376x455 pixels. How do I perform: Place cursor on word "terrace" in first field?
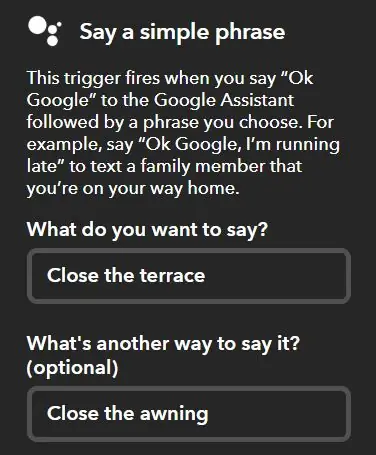click(172, 276)
